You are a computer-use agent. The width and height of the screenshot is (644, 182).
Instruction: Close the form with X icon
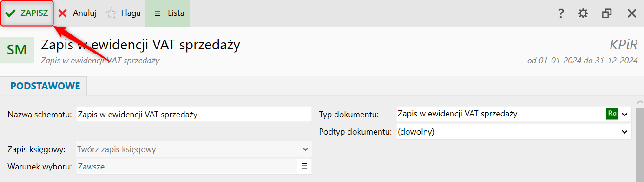632,13
